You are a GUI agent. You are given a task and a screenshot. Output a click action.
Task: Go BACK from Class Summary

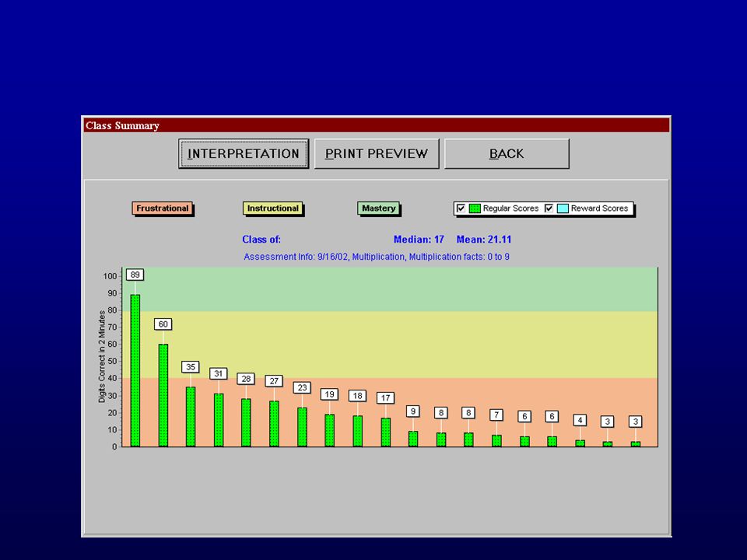click(507, 154)
